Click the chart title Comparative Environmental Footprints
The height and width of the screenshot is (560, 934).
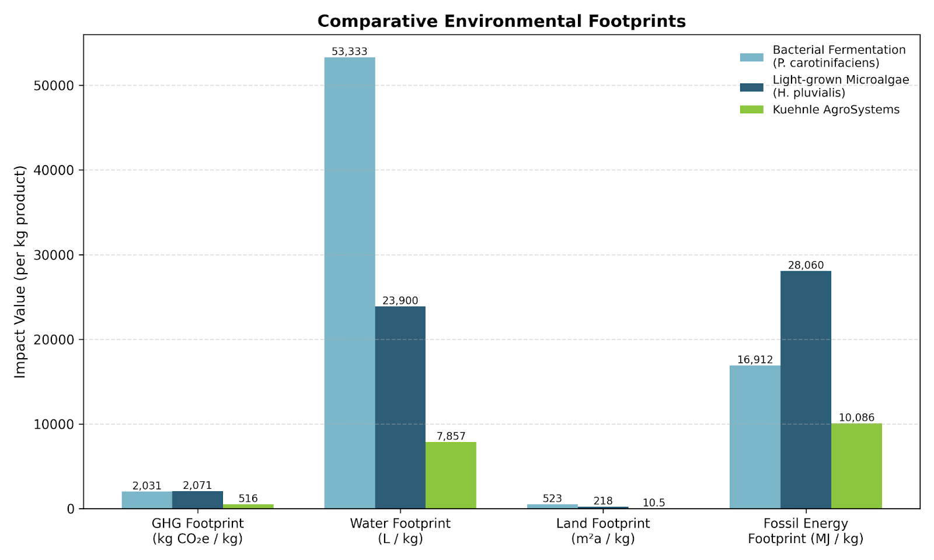[x=501, y=22]
